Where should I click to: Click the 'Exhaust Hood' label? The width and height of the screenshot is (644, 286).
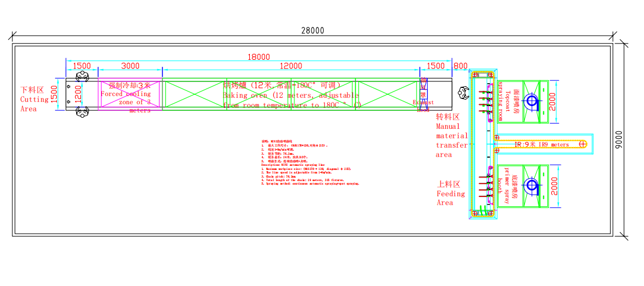423,106
